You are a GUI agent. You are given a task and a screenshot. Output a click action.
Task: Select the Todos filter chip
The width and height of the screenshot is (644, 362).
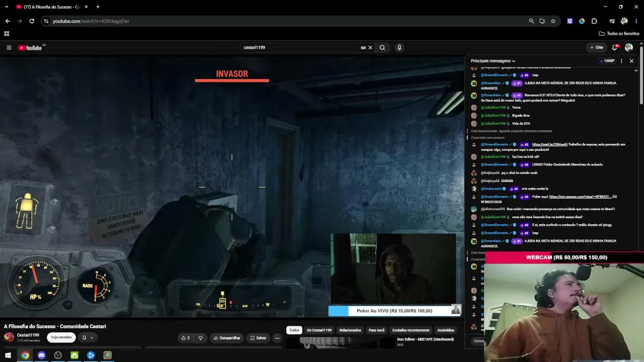pyautogui.click(x=294, y=330)
